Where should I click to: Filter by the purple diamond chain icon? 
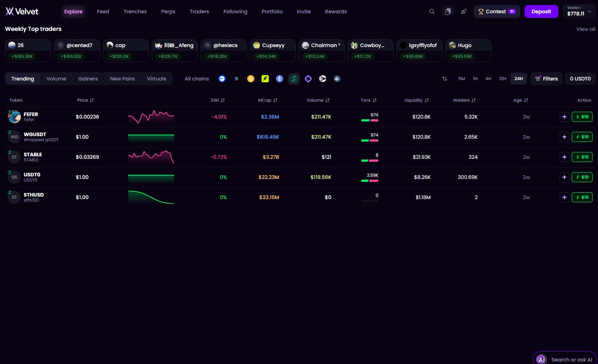tap(308, 79)
